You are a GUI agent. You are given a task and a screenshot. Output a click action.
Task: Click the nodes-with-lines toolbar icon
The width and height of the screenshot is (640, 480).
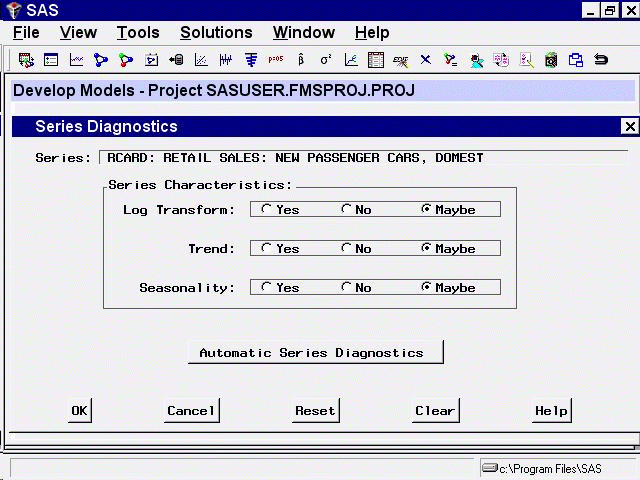click(451, 60)
